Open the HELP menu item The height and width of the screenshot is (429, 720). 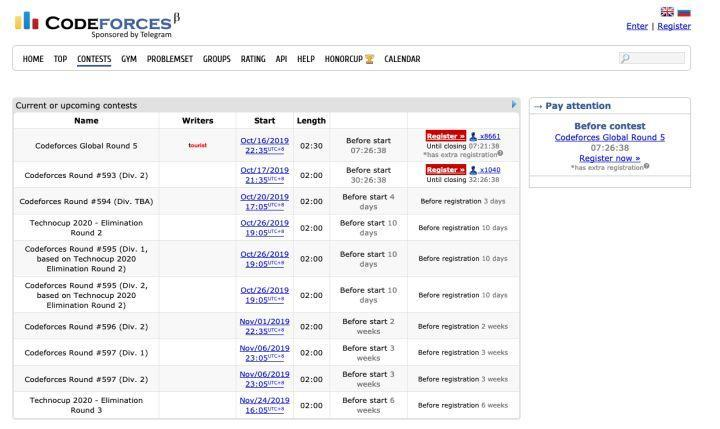[306, 59]
